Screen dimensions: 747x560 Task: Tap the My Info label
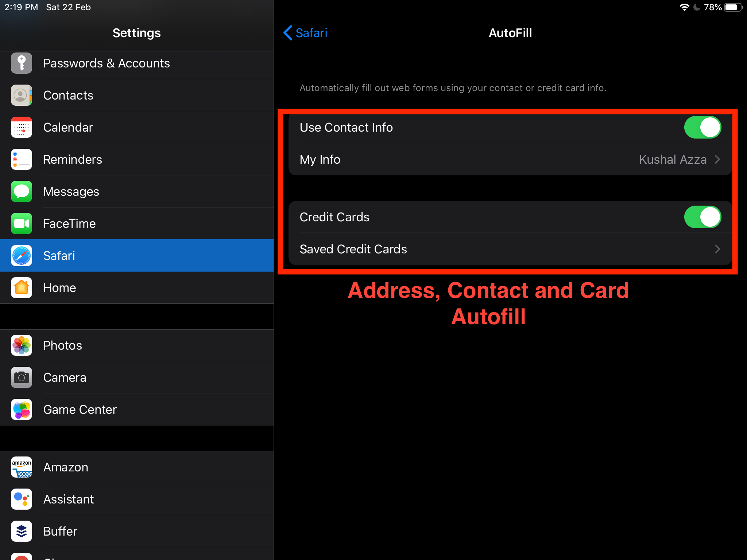[x=320, y=160]
